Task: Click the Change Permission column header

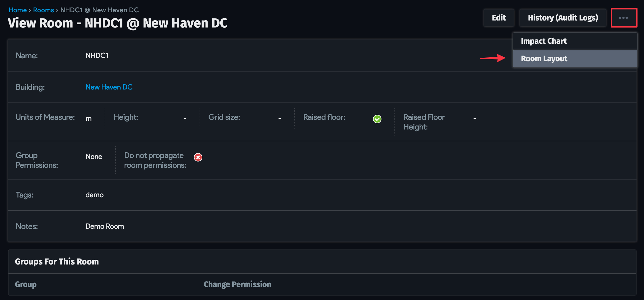Action: (x=237, y=284)
